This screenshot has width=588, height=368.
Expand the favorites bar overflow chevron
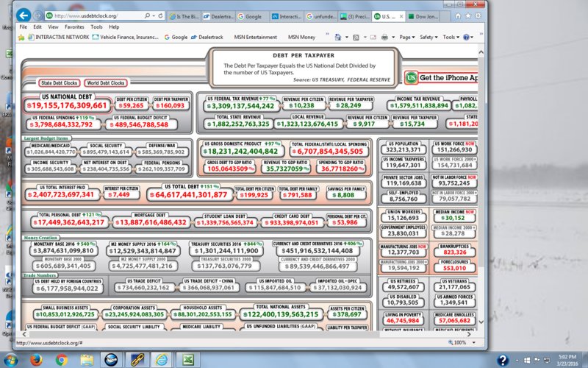(x=327, y=35)
